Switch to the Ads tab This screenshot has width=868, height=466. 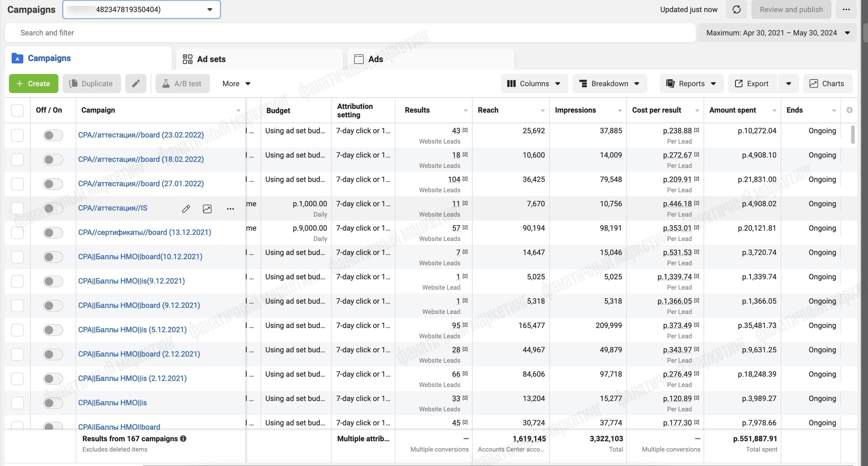(x=431, y=59)
